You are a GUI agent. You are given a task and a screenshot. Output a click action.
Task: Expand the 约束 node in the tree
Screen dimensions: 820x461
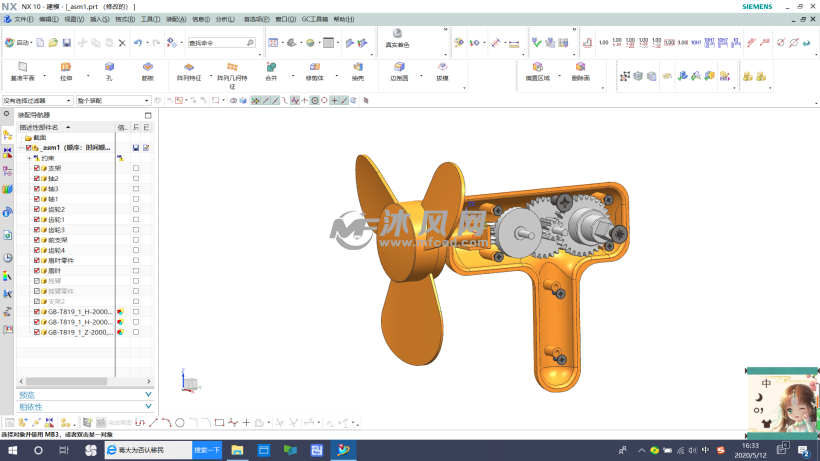point(29,158)
